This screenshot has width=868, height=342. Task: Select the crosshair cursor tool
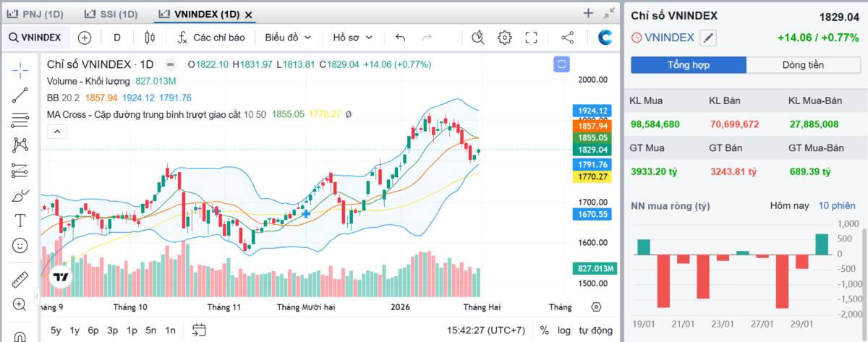coord(20,69)
